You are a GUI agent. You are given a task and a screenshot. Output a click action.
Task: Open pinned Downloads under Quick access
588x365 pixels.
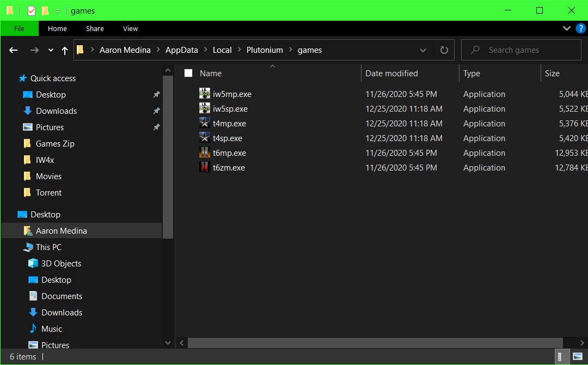(56, 111)
